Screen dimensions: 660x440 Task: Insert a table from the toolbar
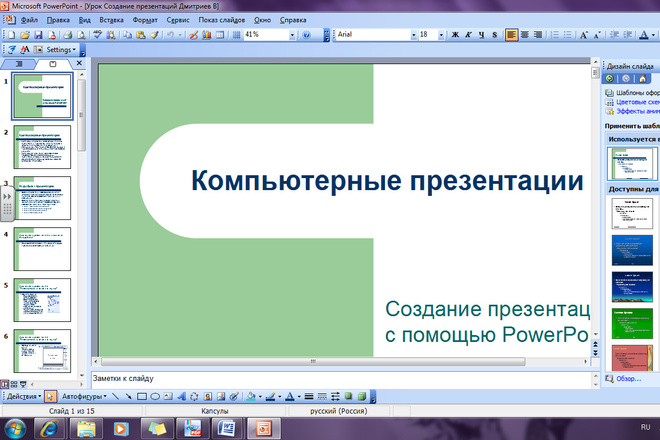click(x=220, y=35)
